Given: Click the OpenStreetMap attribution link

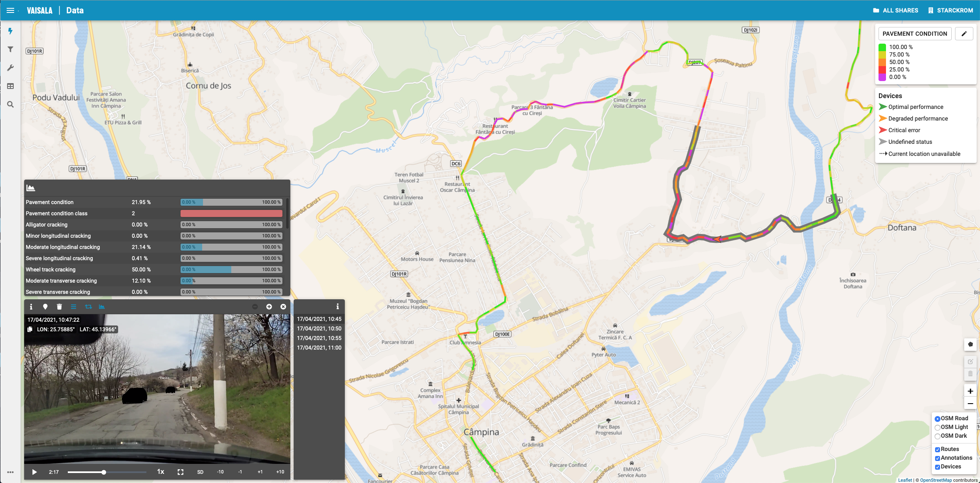Looking at the screenshot, I should click(x=935, y=480).
